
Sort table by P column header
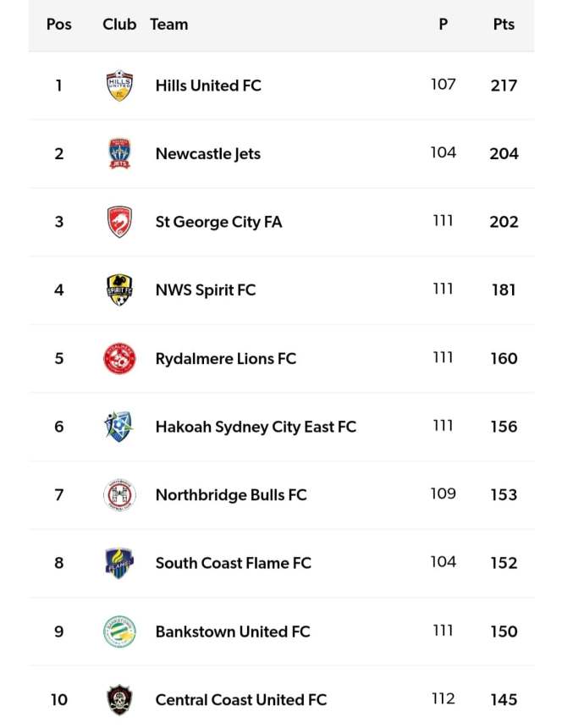click(443, 25)
